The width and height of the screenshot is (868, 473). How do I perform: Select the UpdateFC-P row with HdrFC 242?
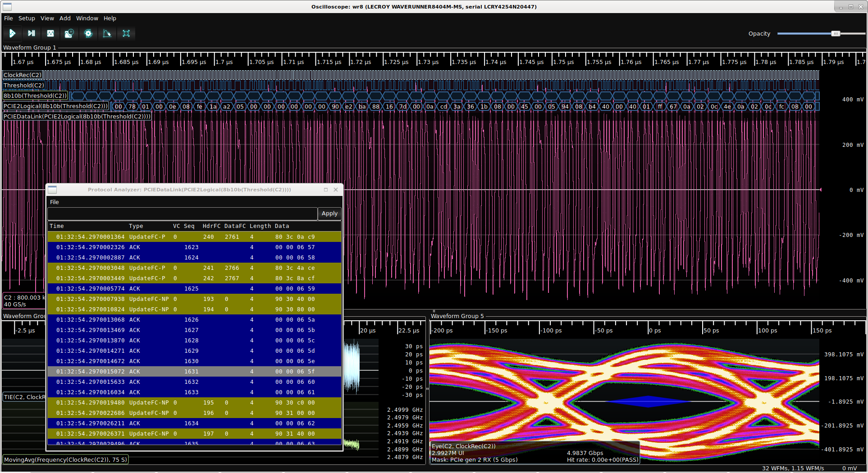[x=194, y=278]
